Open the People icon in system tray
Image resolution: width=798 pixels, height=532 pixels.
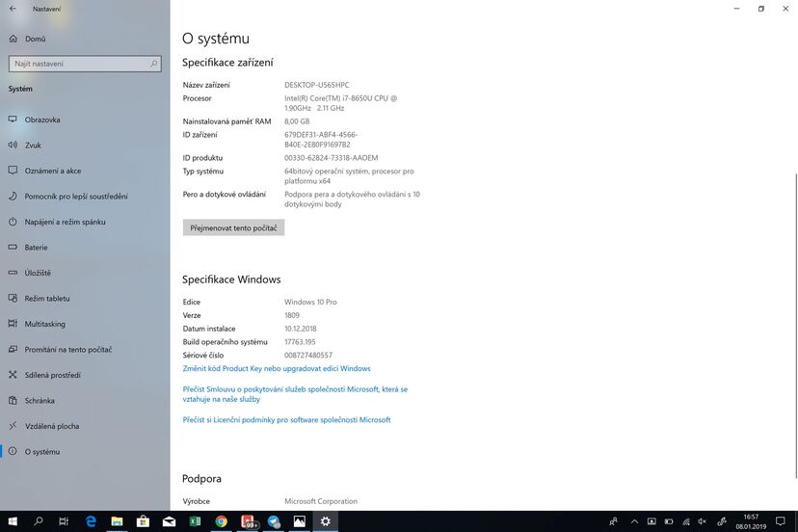point(614,521)
